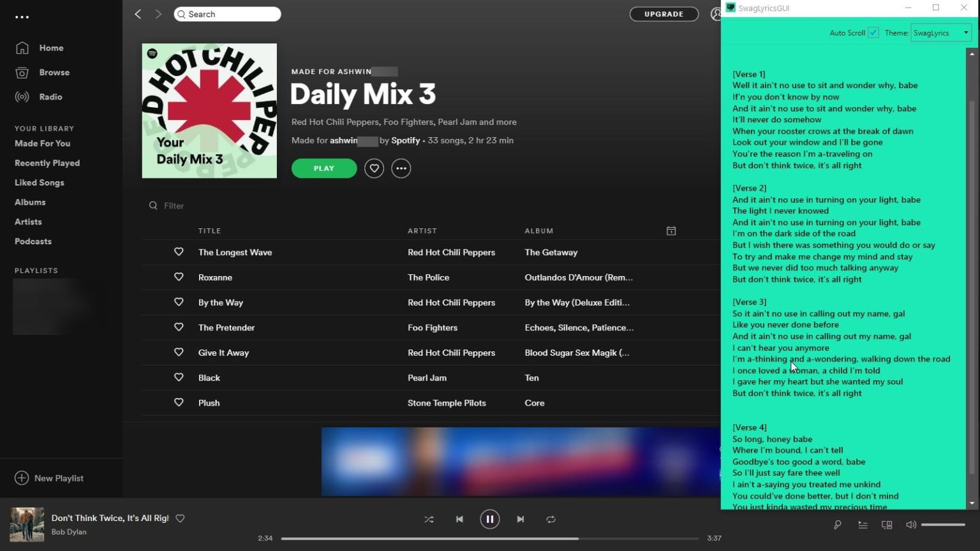The width and height of the screenshot is (980, 551).
Task: Open Albums in Your Library
Action: (x=30, y=202)
